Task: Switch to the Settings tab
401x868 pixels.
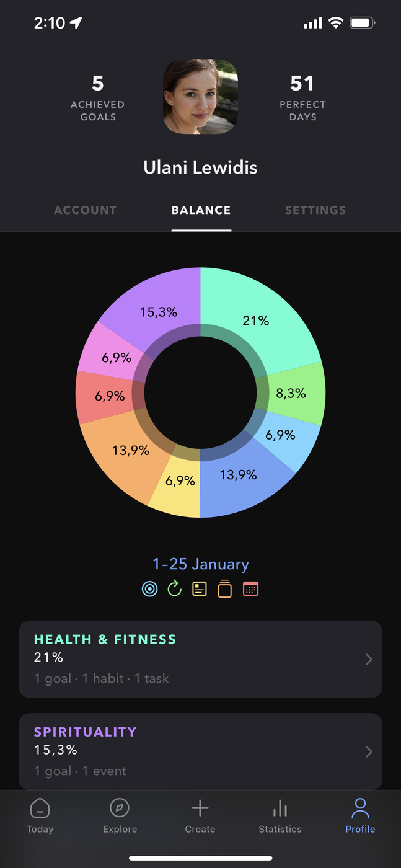Action: pyautogui.click(x=315, y=210)
